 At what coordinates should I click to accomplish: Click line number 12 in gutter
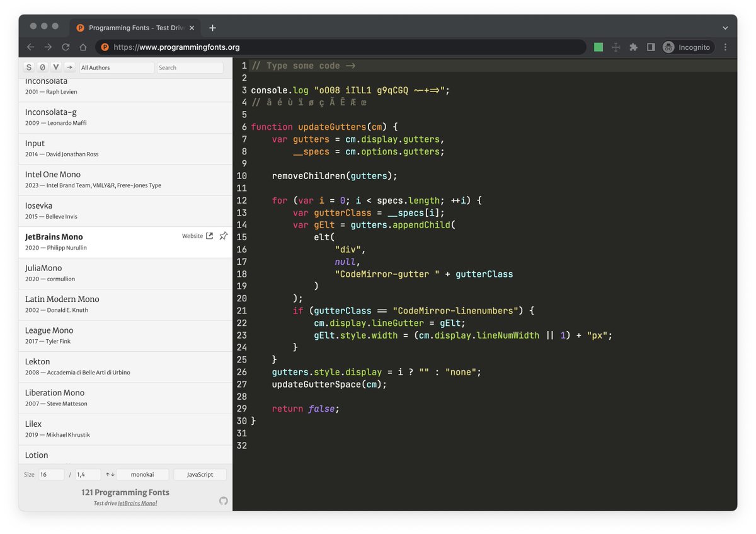[x=242, y=200]
